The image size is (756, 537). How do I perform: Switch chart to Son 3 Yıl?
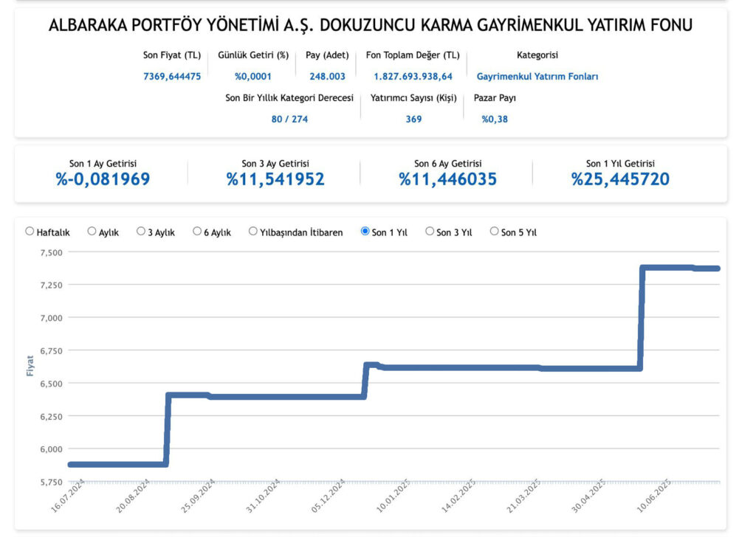(x=429, y=232)
